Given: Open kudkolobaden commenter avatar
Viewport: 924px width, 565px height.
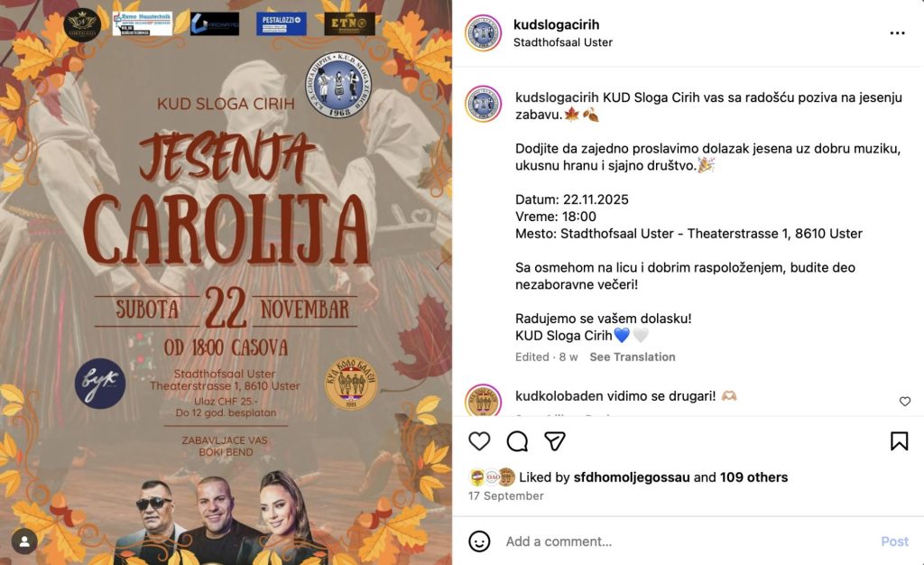Looking at the screenshot, I should (x=484, y=401).
